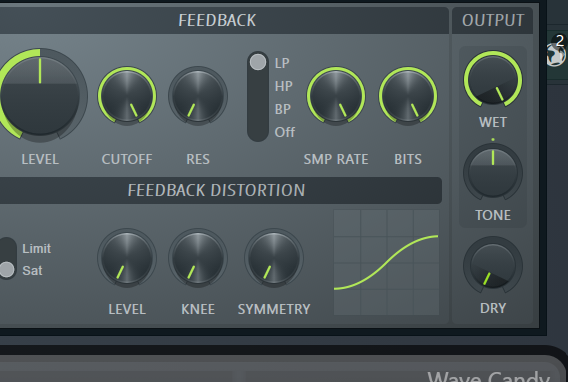568x382 pixels.
Task: Select HP filter mode
Action: coord(283,86)
